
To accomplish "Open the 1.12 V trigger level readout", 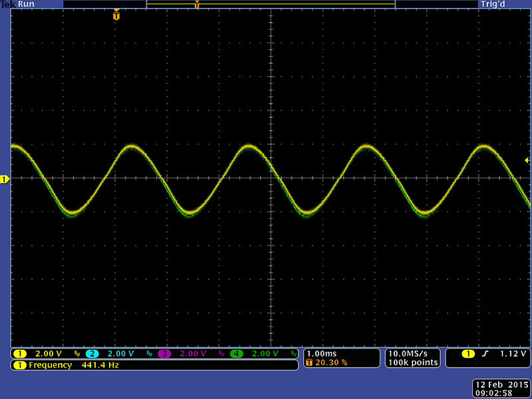I will click(513, 354).
